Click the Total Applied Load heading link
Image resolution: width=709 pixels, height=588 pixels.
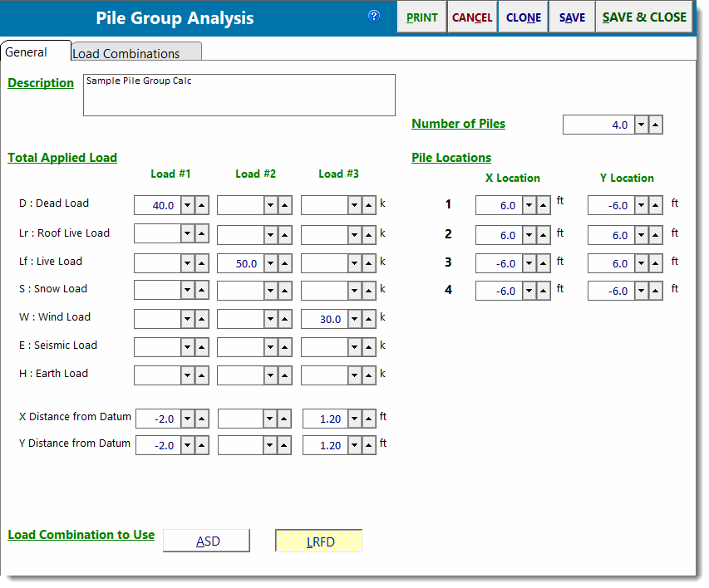[62, 158]
